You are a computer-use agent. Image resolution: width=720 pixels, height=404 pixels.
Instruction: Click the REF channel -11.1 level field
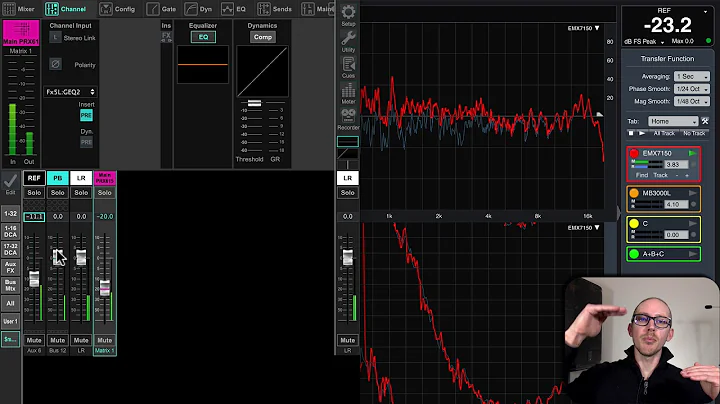pos(34,216)
